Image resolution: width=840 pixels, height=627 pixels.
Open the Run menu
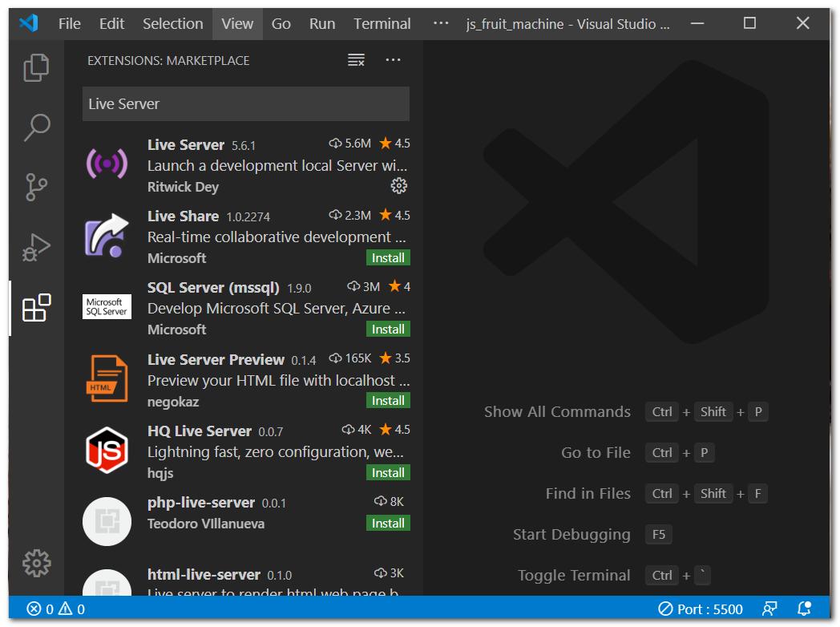pos(322,23)
